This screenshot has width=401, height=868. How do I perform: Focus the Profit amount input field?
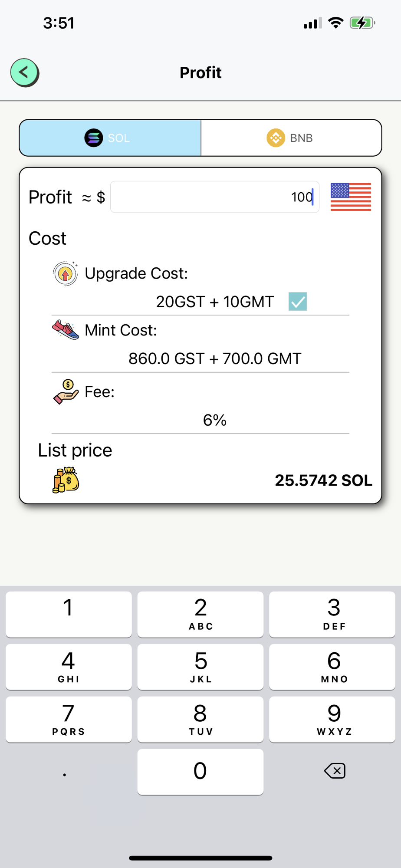click(214, 197)
